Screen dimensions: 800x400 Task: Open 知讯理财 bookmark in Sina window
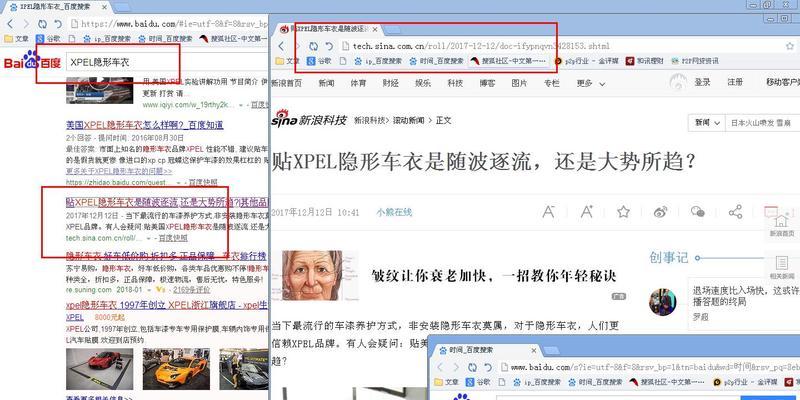[x=645, y=61]
